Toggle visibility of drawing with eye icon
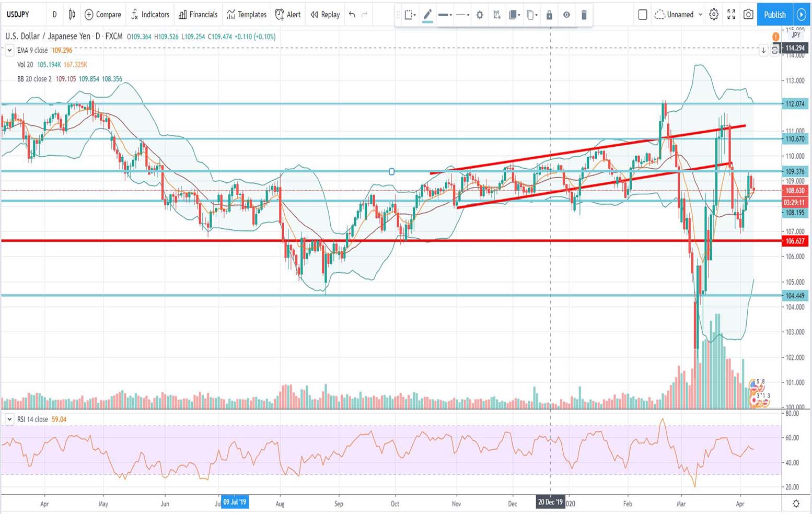The image size is (812, 514). (x=566, y=15)
